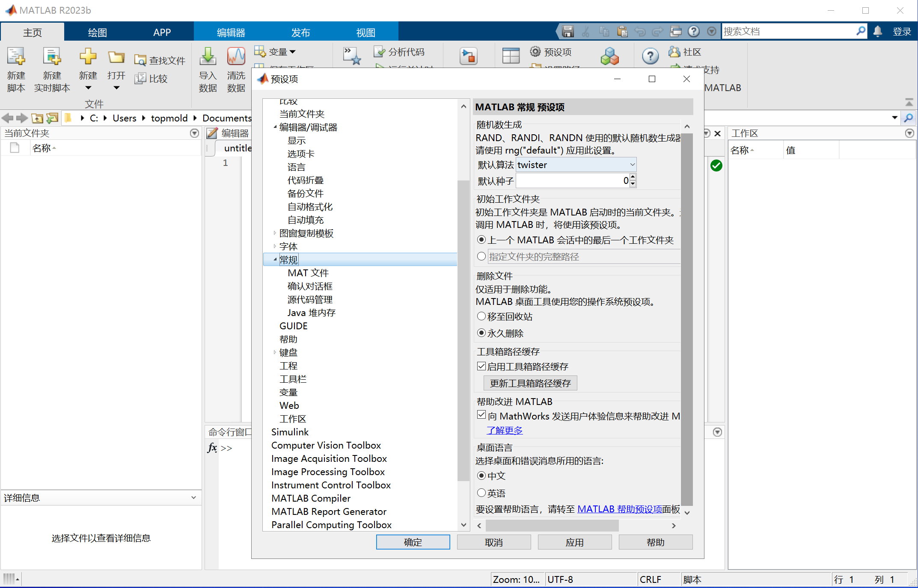
Task: Click the notification bell icon
Action: 878,31
